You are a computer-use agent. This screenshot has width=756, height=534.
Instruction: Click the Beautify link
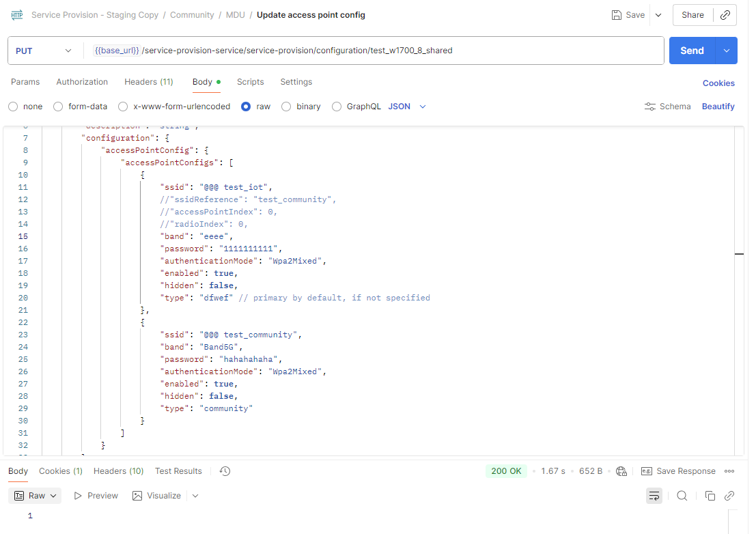point(718,107)
